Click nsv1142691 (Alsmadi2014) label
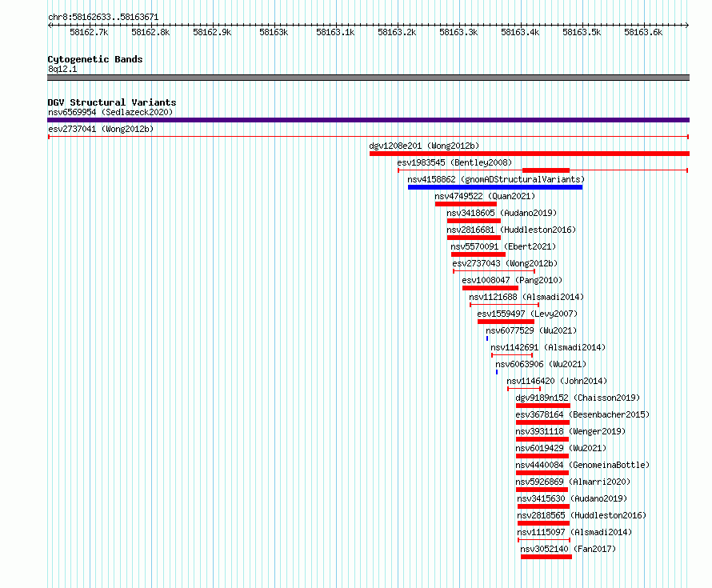712x588 pixels. pyautogui.click(x=548, y=347)
